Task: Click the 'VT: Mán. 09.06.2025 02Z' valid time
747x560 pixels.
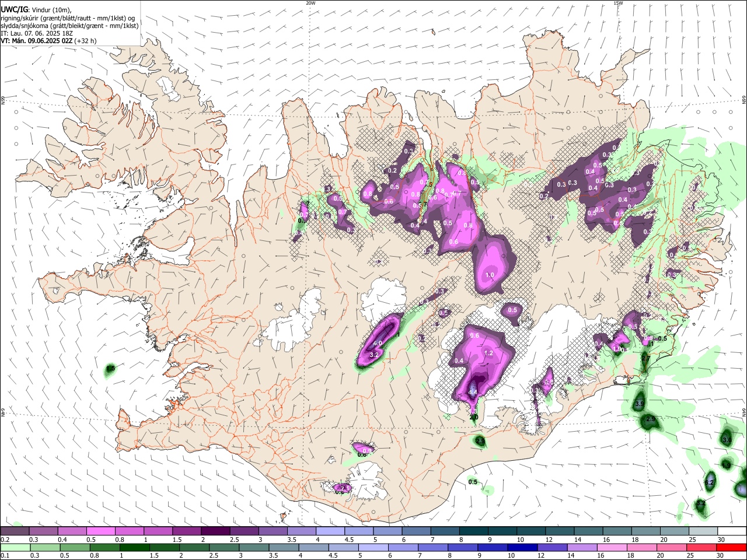Action: [37, 41]
